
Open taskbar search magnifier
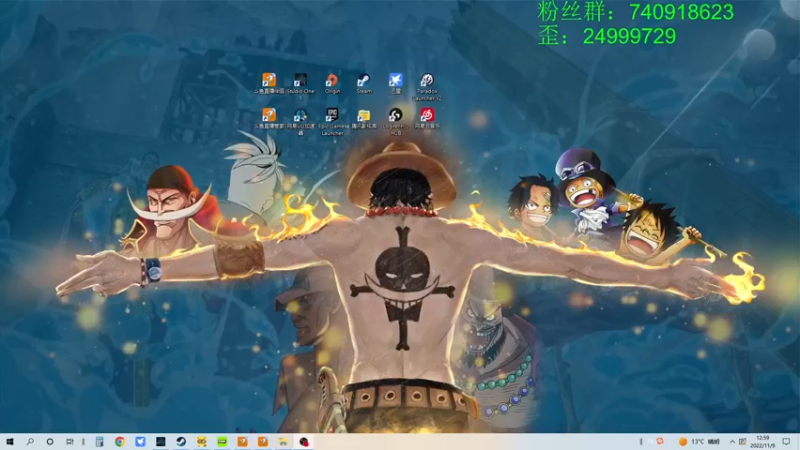point(30,441)
